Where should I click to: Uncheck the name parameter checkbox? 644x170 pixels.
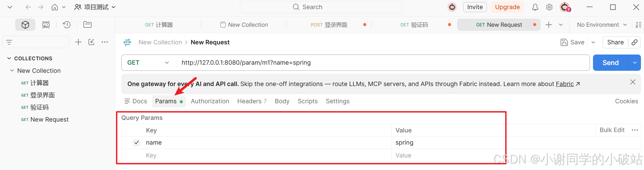[x=137, y=143]
